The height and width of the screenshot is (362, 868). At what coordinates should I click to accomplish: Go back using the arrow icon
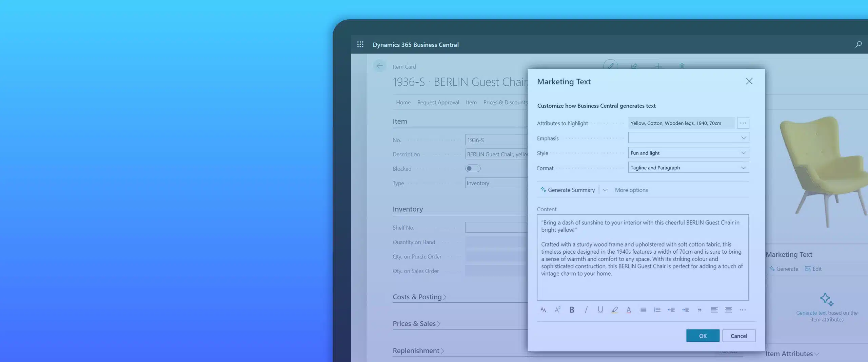point(379,66)
